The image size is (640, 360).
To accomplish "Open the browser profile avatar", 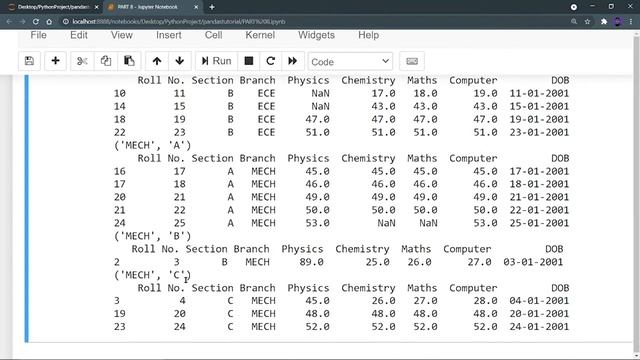I will click(618, 22).
